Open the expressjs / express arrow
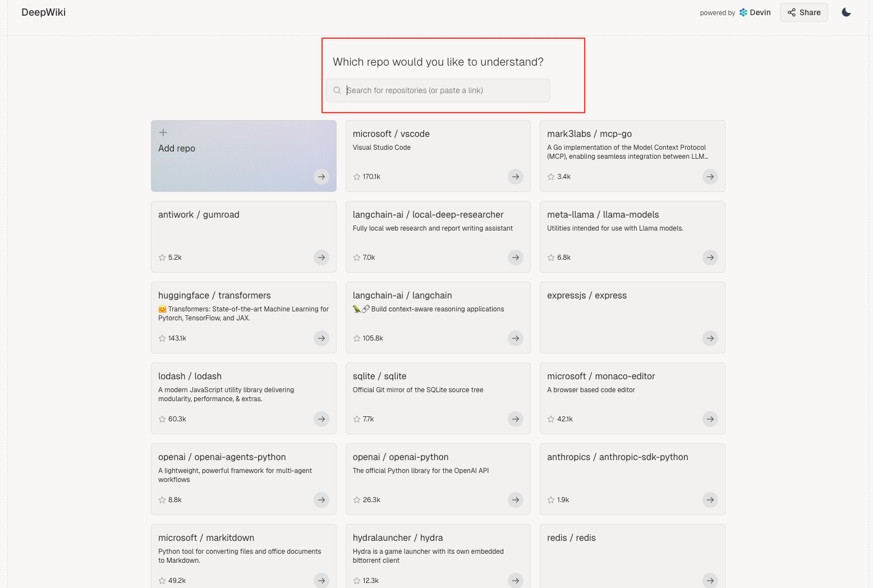The height and width of the screenshot is (588, 873). click(x=710, y=338)
